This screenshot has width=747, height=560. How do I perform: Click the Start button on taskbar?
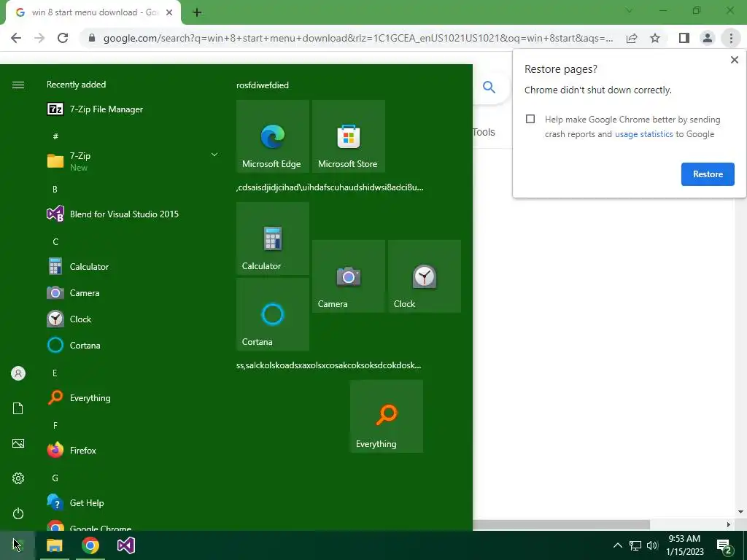[x=18, y=545]
